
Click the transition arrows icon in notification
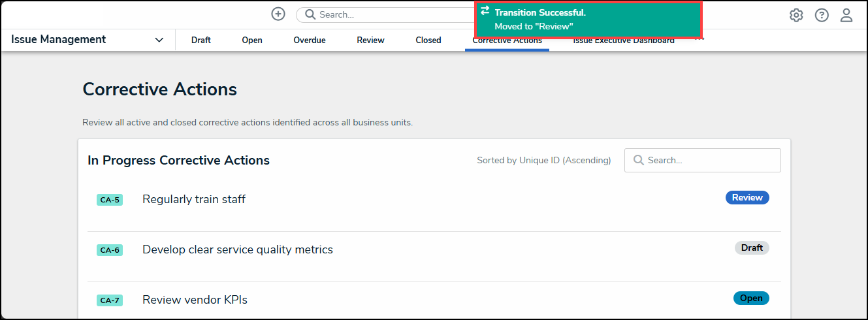tap(485, 11)
